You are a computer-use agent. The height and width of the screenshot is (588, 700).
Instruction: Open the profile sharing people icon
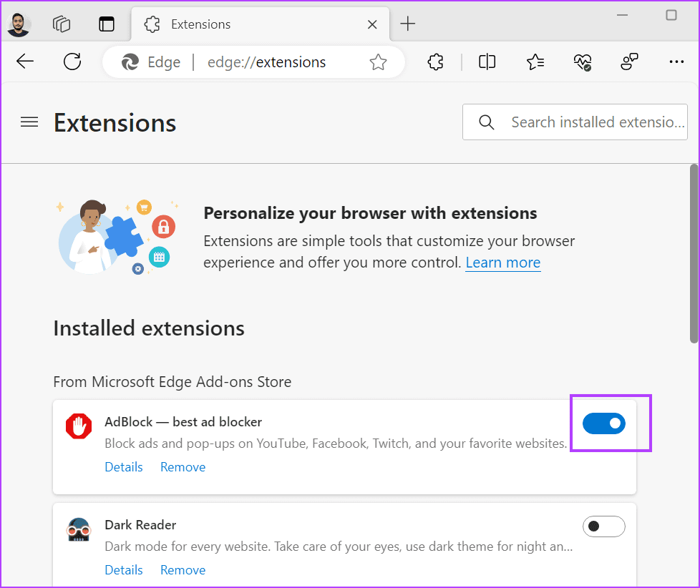tap(629, 62)
